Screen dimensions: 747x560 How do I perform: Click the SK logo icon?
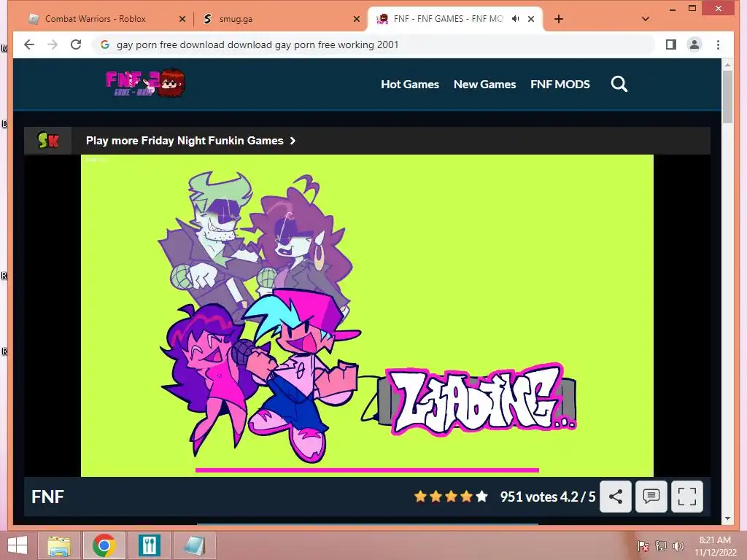point(47,141)
